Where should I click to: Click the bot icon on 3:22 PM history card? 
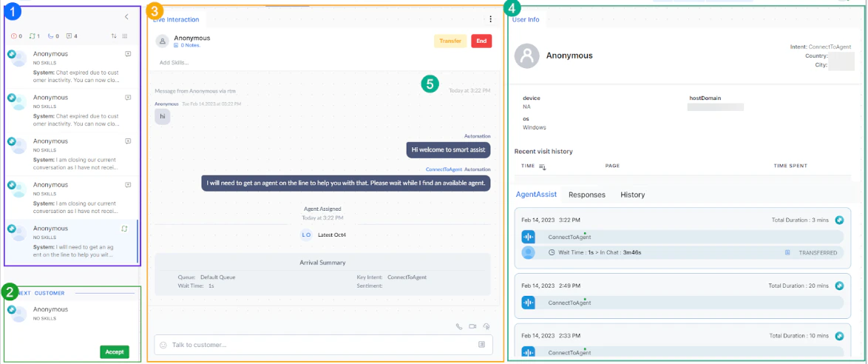pyautogui.click(x=839, y=220)
